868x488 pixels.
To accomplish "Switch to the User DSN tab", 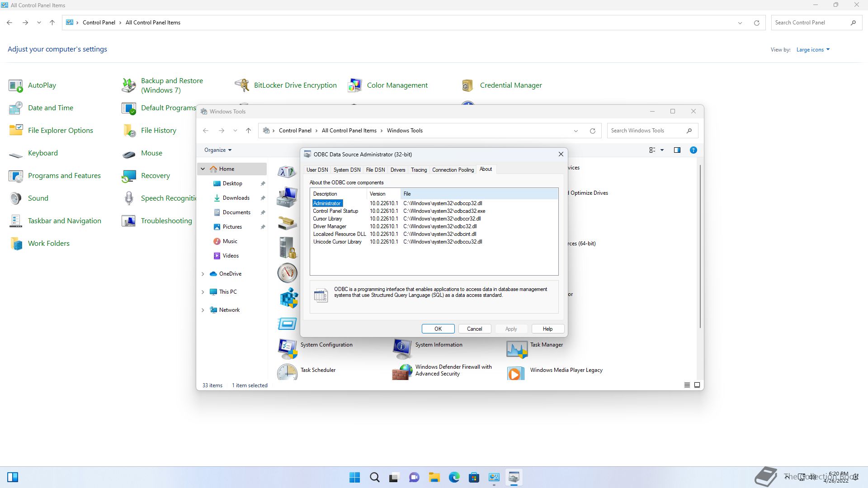I will pyautogui.click(x=317, y=170).
